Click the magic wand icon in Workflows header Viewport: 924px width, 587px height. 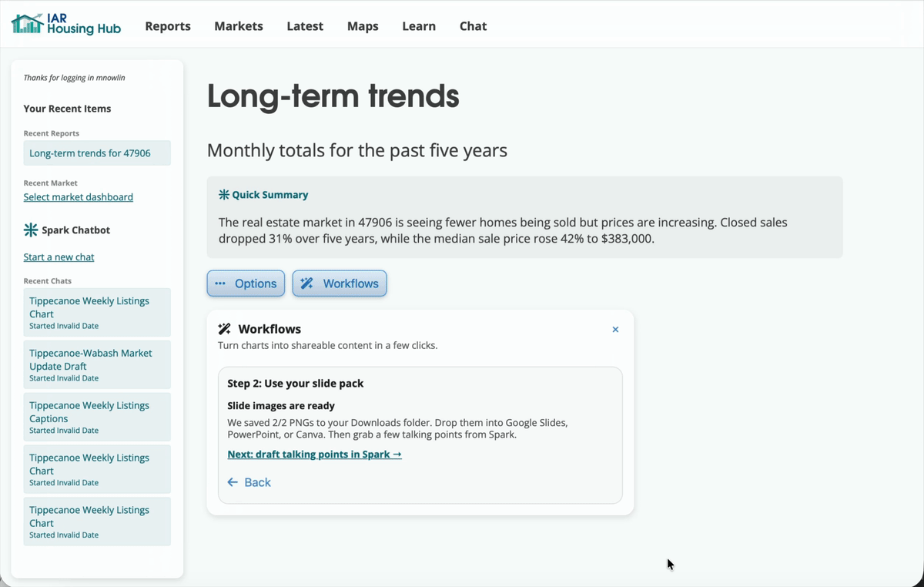coord(225,329)
